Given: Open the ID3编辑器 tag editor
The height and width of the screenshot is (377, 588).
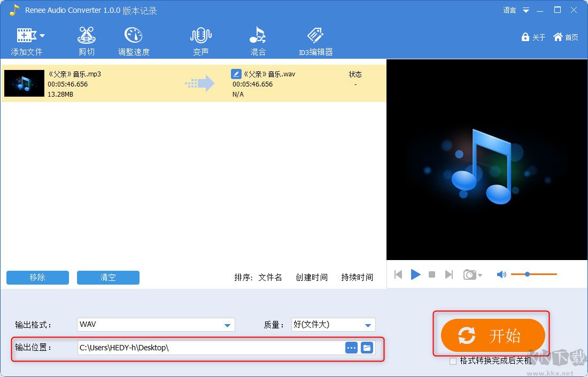Looking at the screenshot, I should [315, 40].
